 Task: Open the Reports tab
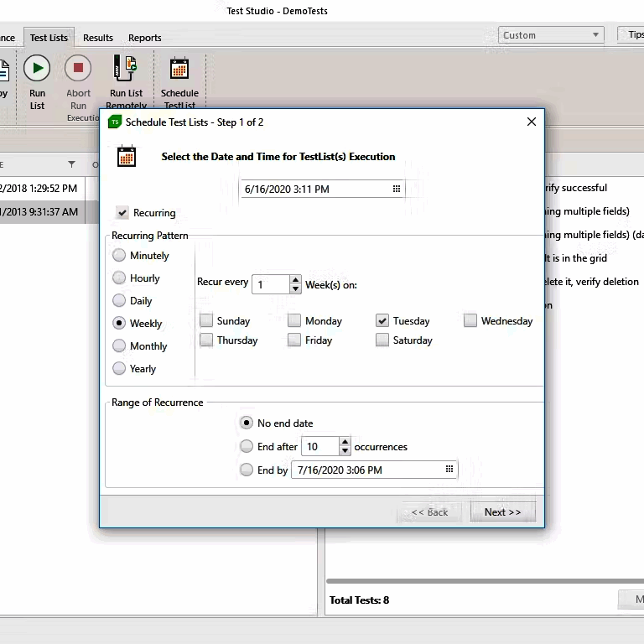point(144,38)
